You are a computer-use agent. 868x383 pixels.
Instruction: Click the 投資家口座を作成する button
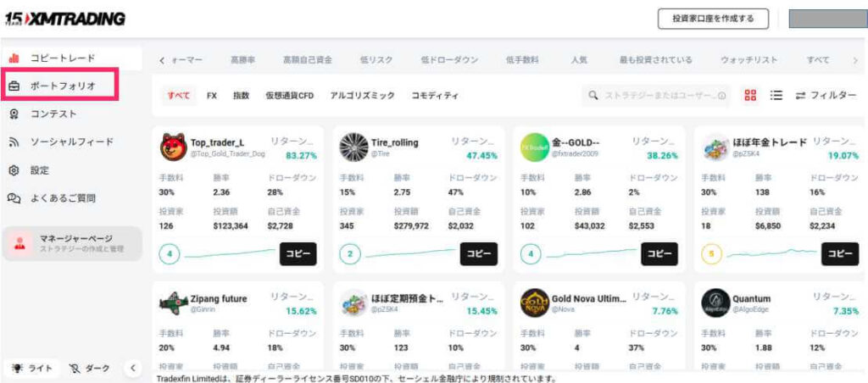[x=713, y=19]
